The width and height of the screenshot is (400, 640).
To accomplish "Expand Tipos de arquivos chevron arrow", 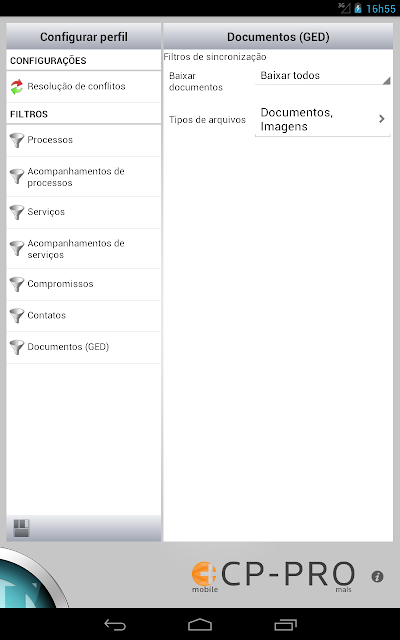I will tap(382, 119).
